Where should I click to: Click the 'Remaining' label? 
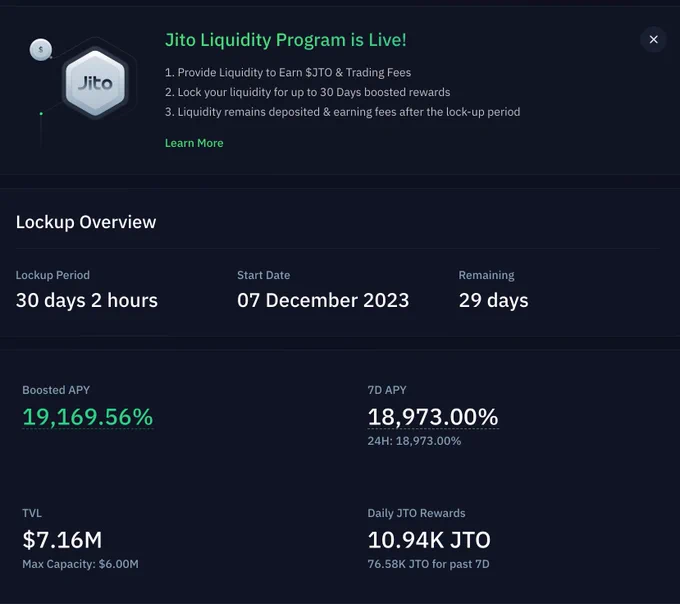487,275
